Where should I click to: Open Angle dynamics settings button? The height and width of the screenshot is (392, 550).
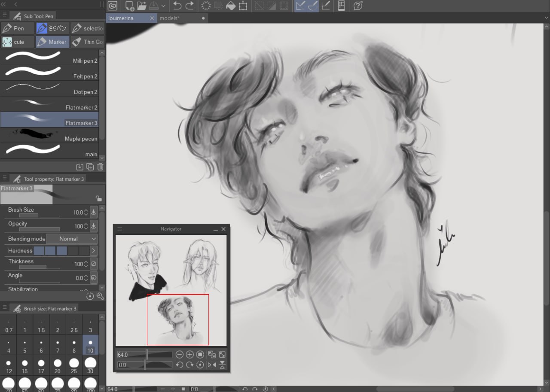pyautogui.click(x=94, y=278)
